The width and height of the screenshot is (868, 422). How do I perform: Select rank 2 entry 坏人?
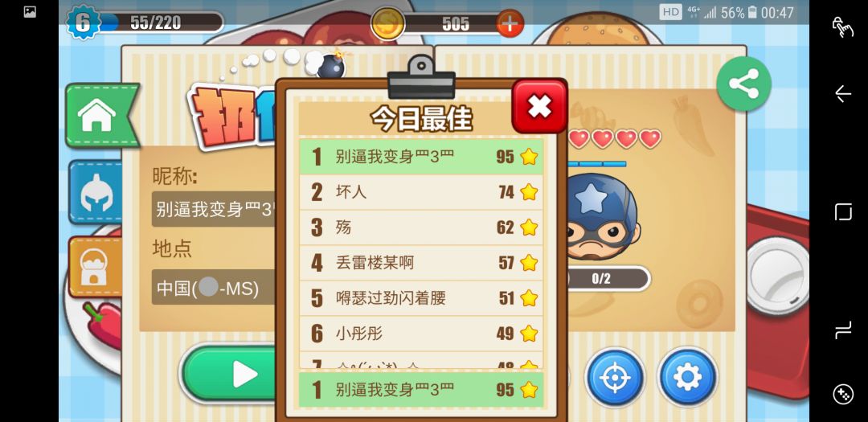point(421,192)
